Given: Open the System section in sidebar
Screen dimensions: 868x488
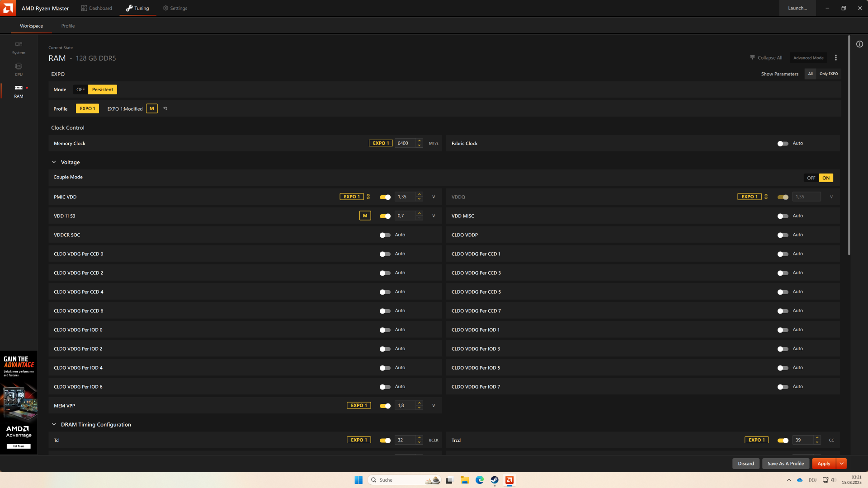Looking at the screenshot, I should (x=19, y=48).
